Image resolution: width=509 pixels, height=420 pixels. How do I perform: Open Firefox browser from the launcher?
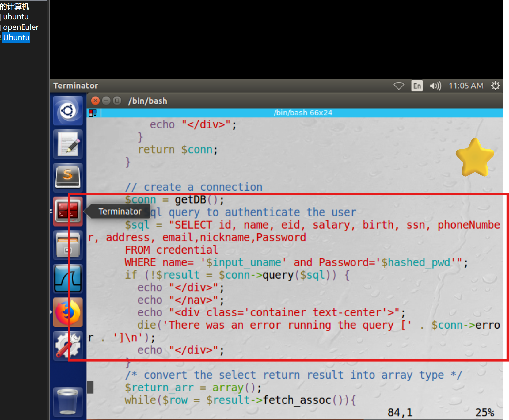(x=68, y=312)
